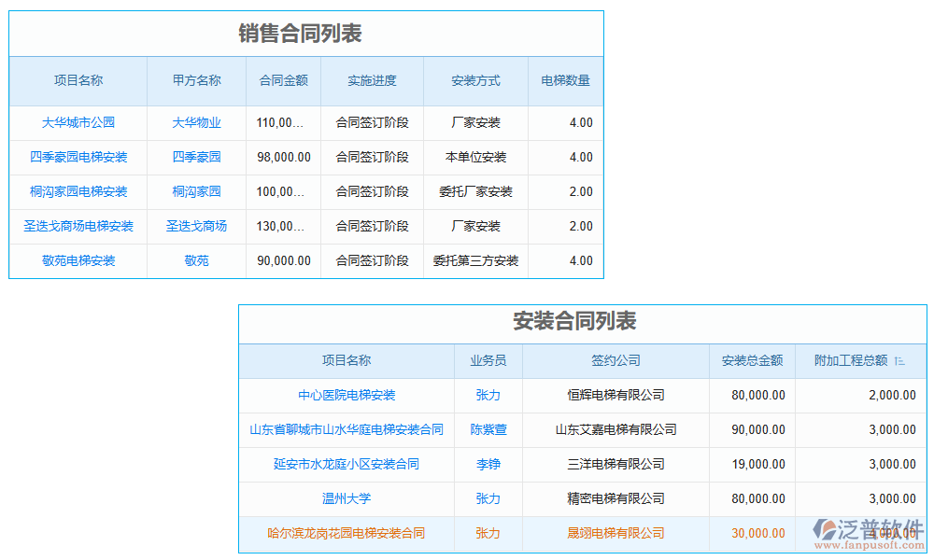Click the 安装总金额 column header
Viewport: 934px width, 560px height.
[753, 361]
